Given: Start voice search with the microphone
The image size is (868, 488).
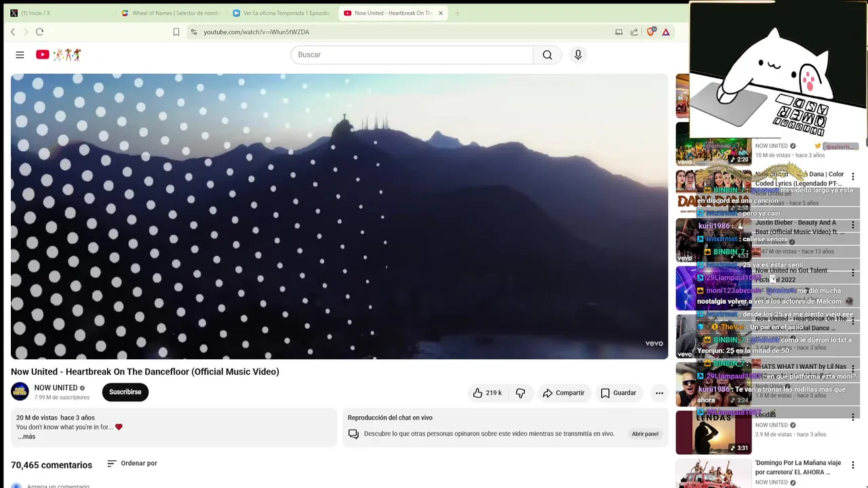Looking at the screenshot, I should [x=578, y=55].
